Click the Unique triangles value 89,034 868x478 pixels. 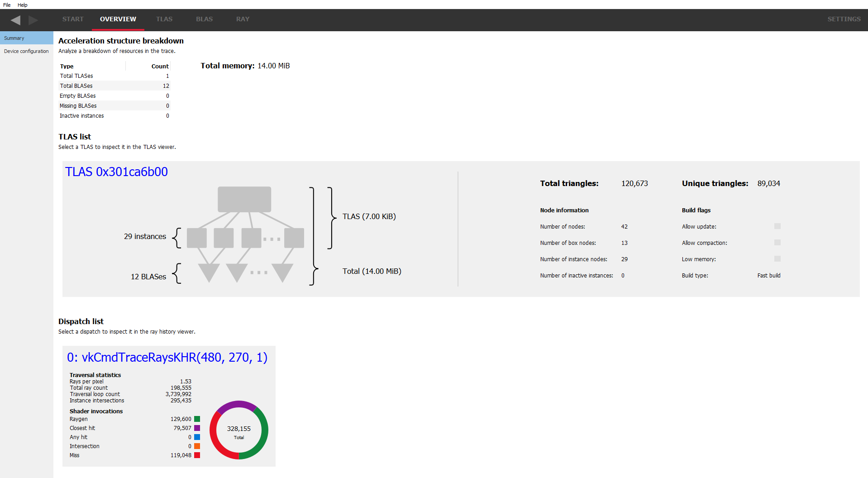(x=768, y=183)
